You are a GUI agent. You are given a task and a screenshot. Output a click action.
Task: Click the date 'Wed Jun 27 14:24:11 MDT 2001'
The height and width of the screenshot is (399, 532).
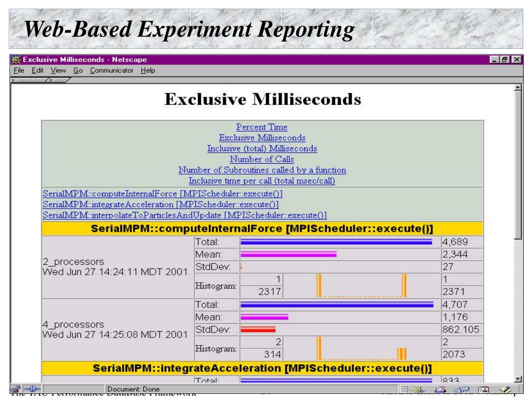[115, 272]
